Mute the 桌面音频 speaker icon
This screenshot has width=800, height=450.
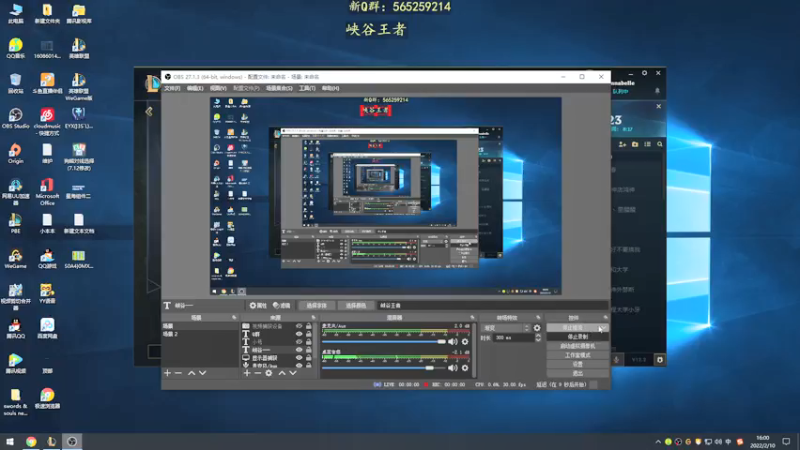click(453, 367)
